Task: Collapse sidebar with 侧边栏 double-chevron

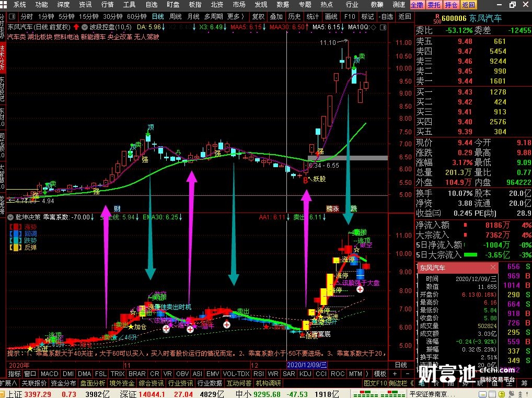Action: click(x=412, y=383)
